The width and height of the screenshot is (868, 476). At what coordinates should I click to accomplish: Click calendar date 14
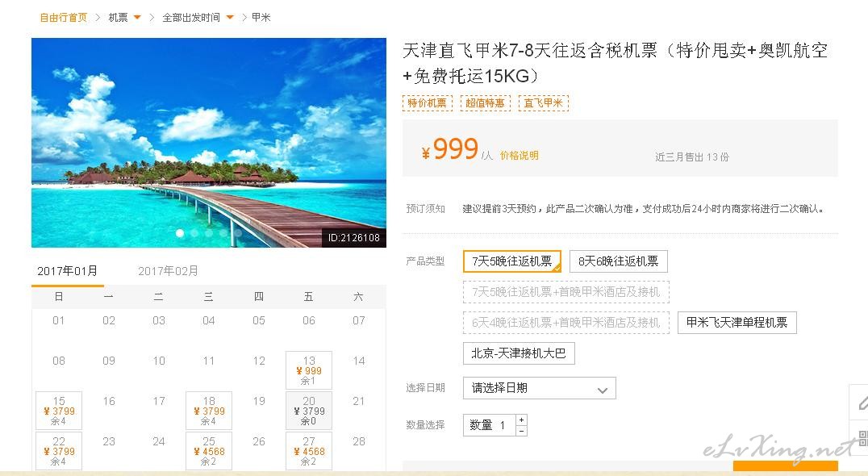click(359, 361)
